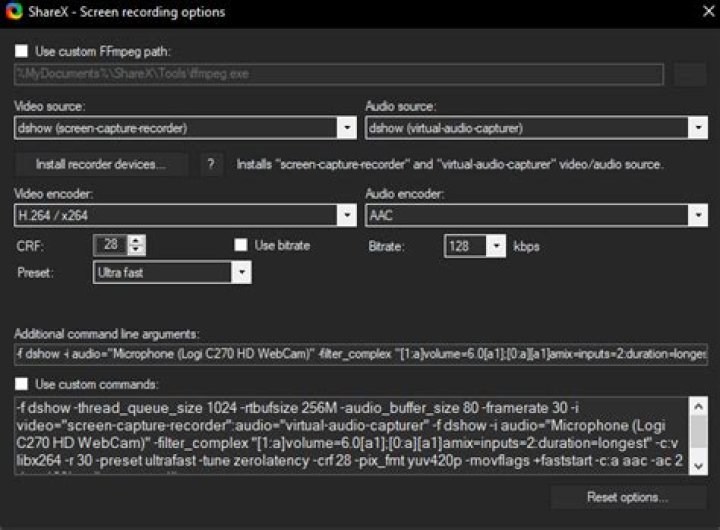Viewport: 720px width, 530px height.
Task: Enable Use custom commands checkbox
Action: [x=22, y=384]
